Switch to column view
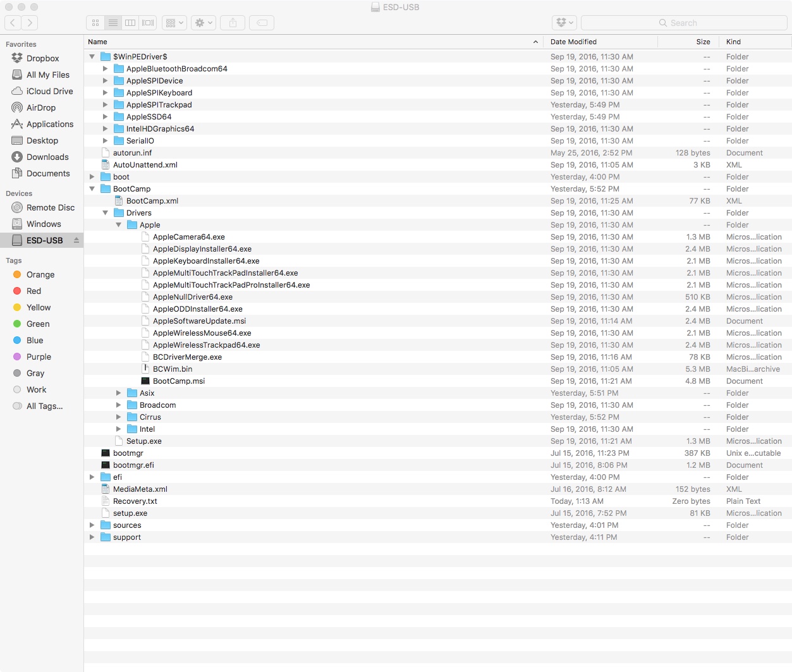Viewport: 792px width, 672px height. 130,23
